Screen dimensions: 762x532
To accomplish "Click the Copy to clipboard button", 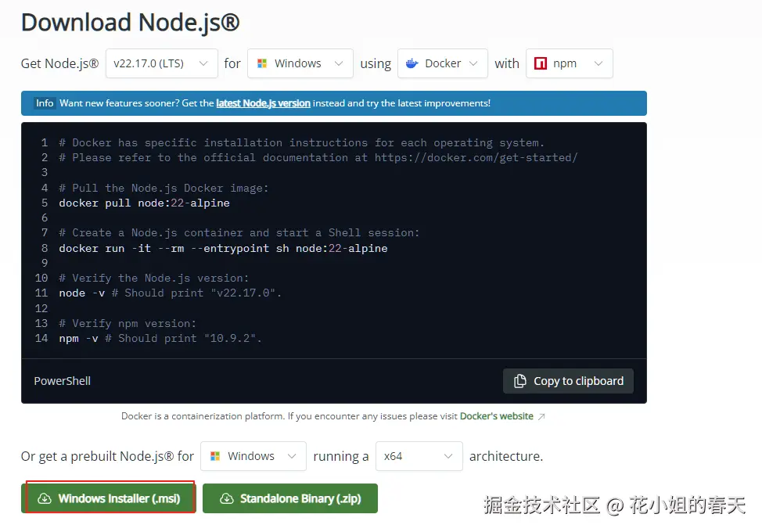I will [568, 381].
